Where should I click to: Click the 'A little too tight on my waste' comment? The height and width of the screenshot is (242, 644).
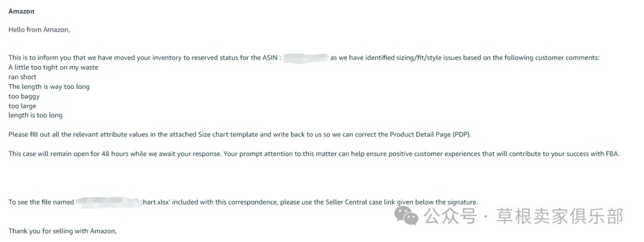[54, 67]
